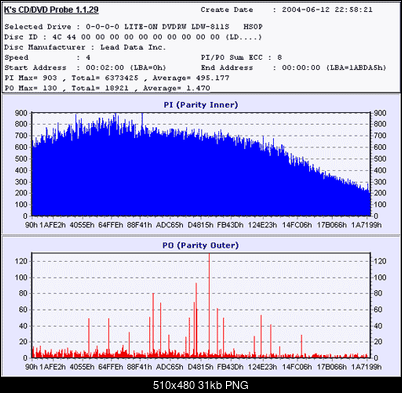Click the PO Max= 130 statistics line
402x393 pixels.
click(x=107, y=88)
